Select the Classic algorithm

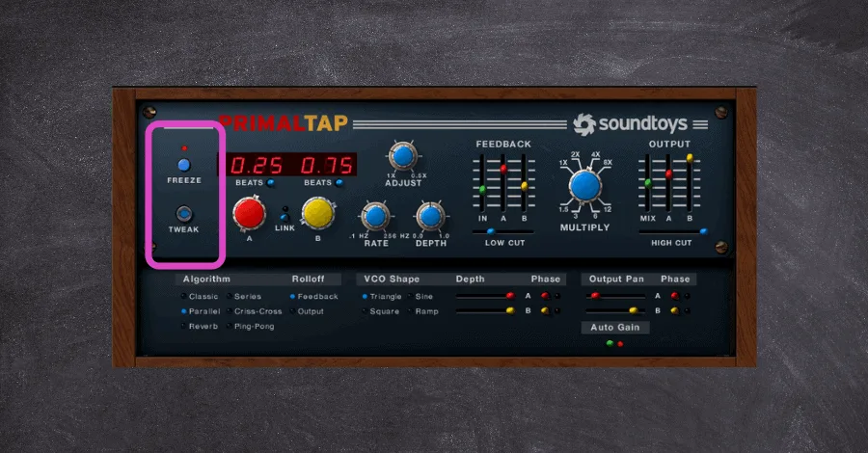pyautogui.click(x=200, y=297)
